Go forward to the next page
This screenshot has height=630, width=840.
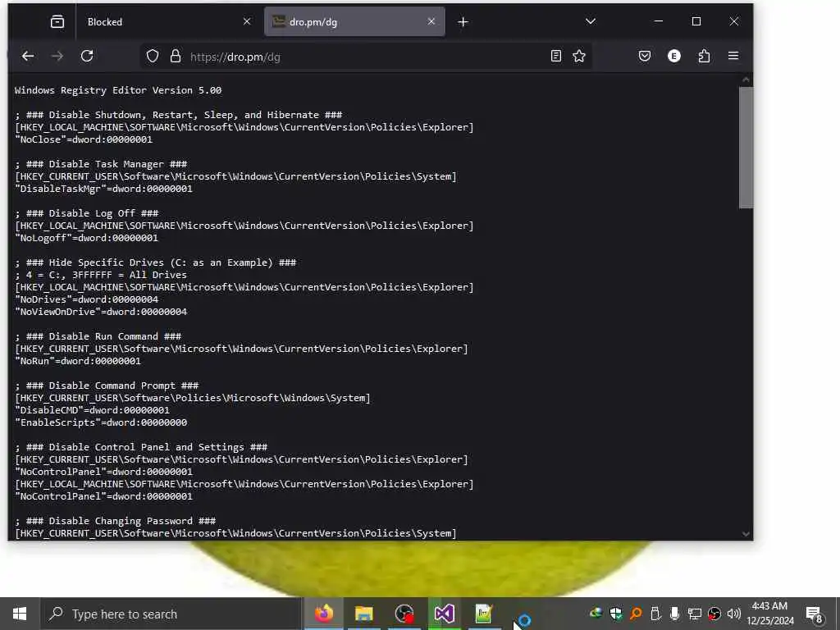(x=57, y=57)
